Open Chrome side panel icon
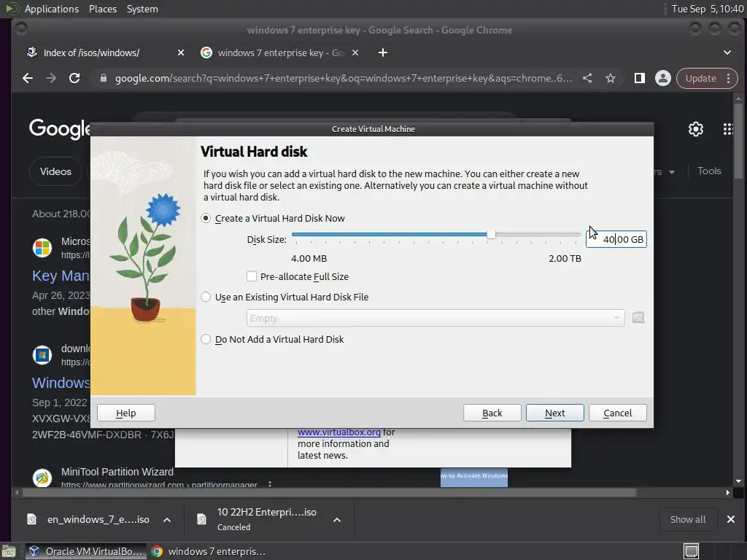747x560 pixels. [x=639, y=78]
